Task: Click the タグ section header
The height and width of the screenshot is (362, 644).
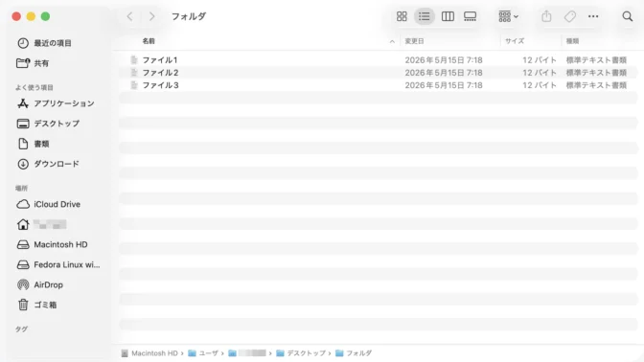Action: 21,329
